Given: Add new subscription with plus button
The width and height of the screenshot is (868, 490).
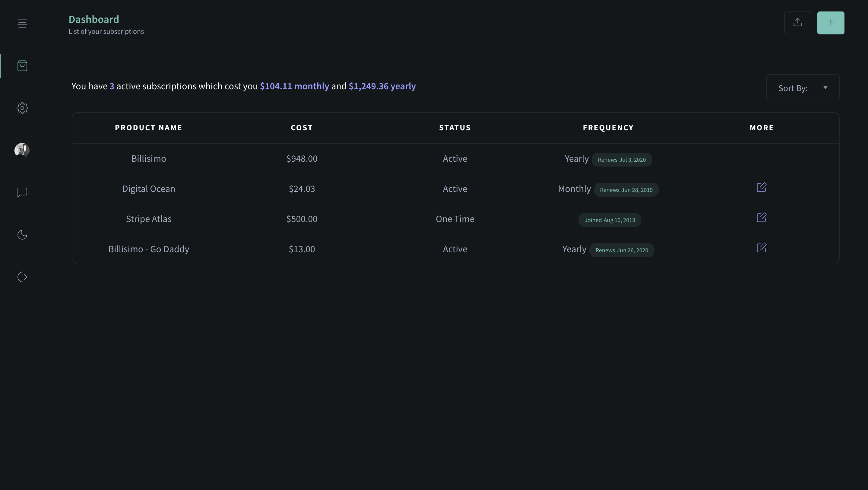Looking at the screenshot, I should (830, 23).
